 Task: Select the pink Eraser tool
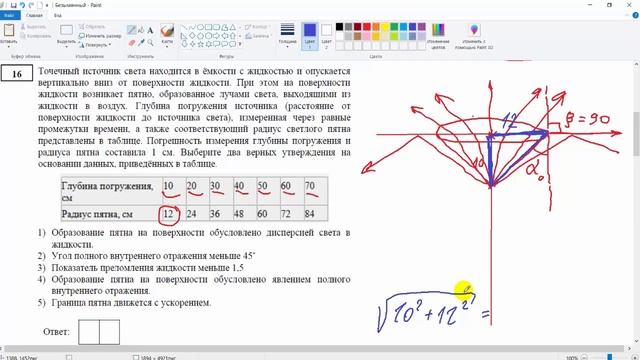click(131, 42)
